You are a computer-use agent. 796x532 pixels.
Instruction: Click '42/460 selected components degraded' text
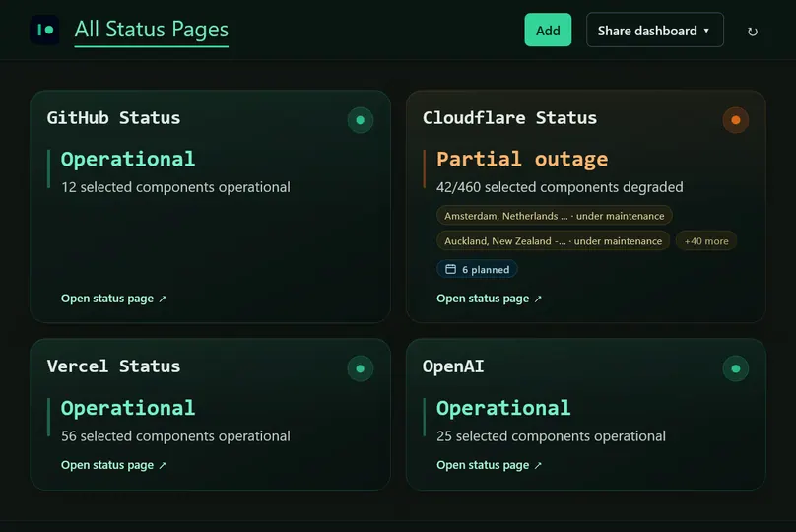(x=560, y=187)
